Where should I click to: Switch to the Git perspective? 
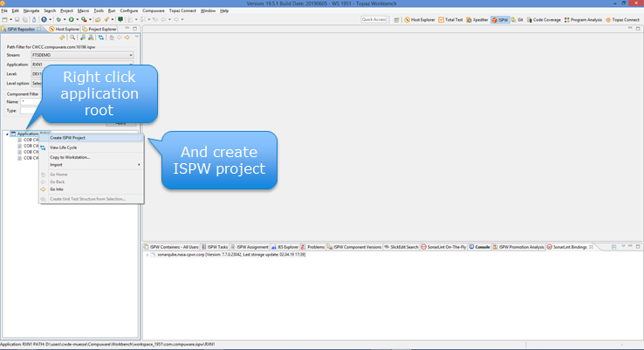click(x=517, y=20)
